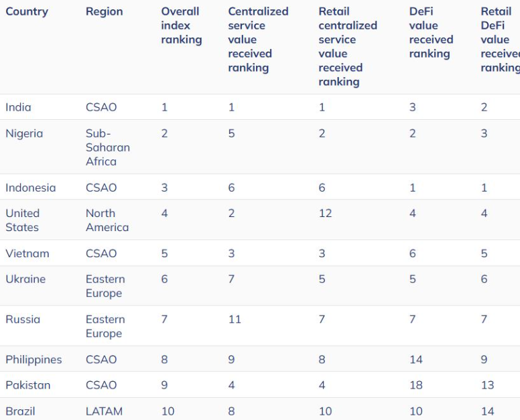Click Centralized service value received ranking header
This screenshot has height=420, width=520.
coord(258,40)
